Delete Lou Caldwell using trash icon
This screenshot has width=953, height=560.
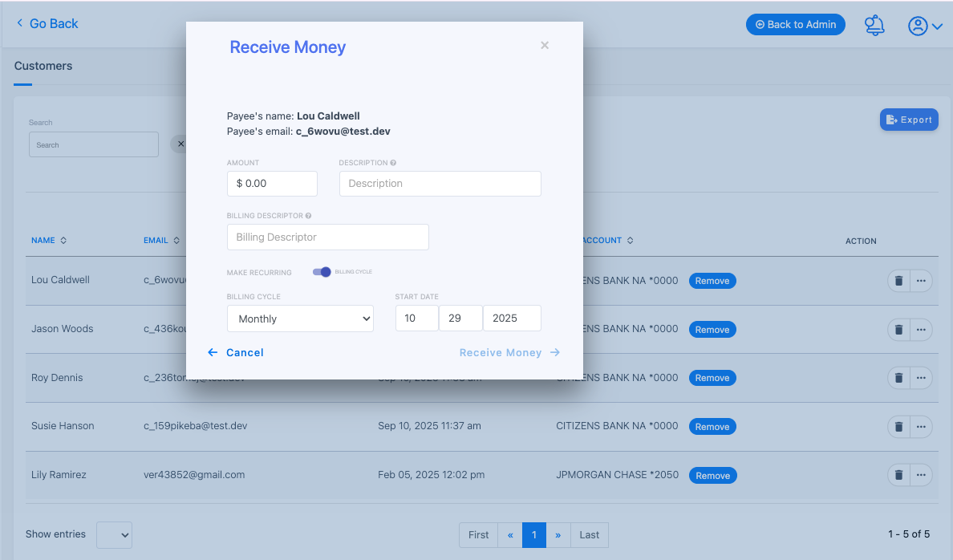pos(898,281)
